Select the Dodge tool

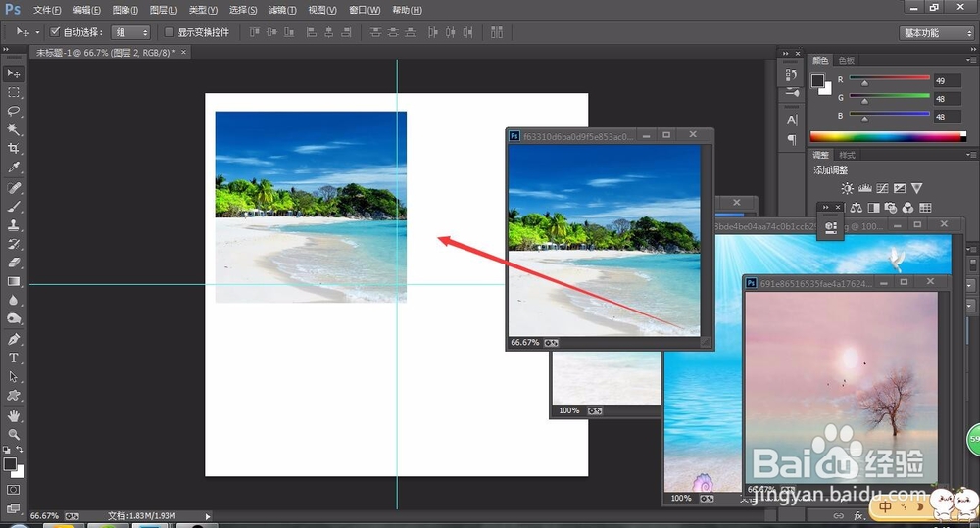point(13,318)
